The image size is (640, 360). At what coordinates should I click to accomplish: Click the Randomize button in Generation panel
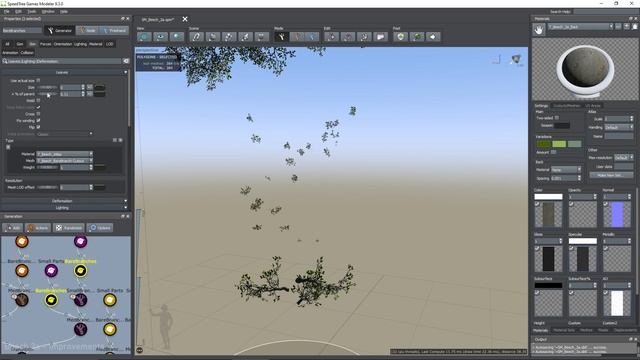[x=69, y=228]
